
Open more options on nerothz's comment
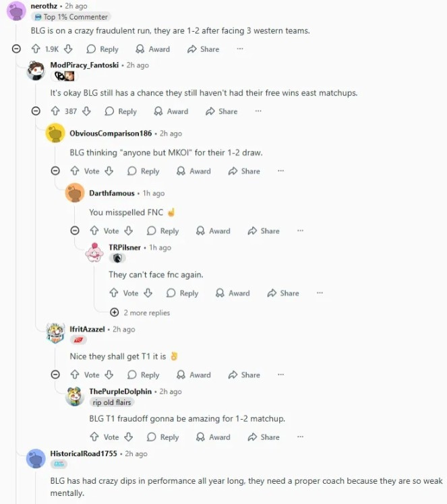click(x=240, y=49)
